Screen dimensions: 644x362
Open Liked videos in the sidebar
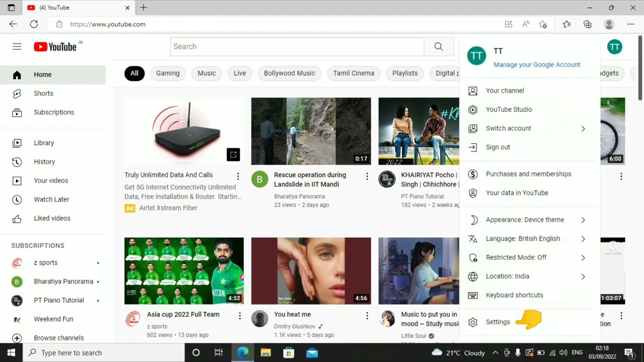pyautogui.click(x=53, y=218)
